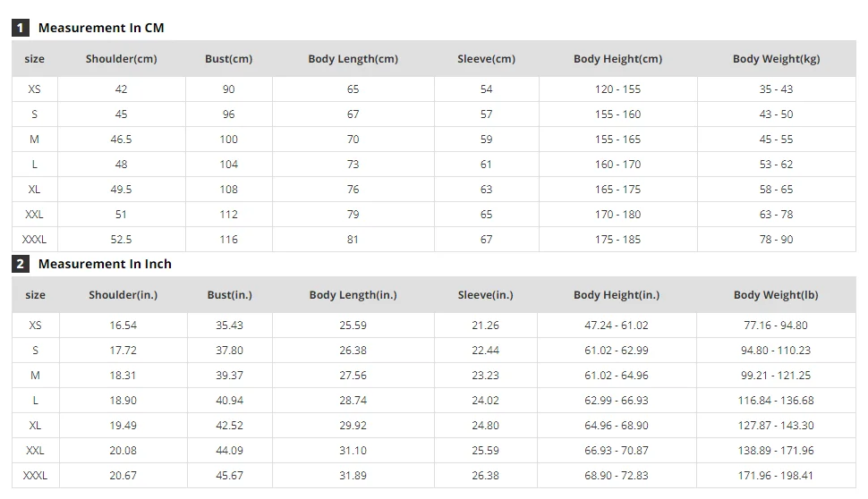Click the Sleeve(in.) column header
Screen dimensions: 868x499
coord(485,295)
